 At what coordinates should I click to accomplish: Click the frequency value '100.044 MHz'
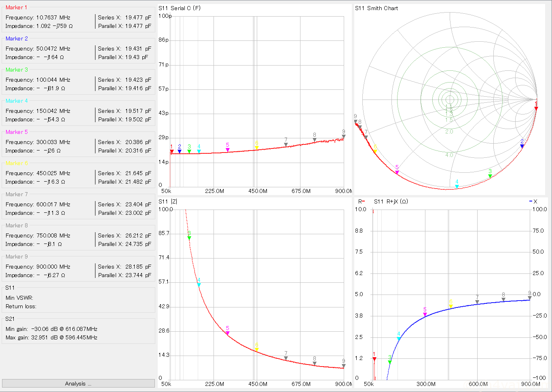click(x=53, y=80)
